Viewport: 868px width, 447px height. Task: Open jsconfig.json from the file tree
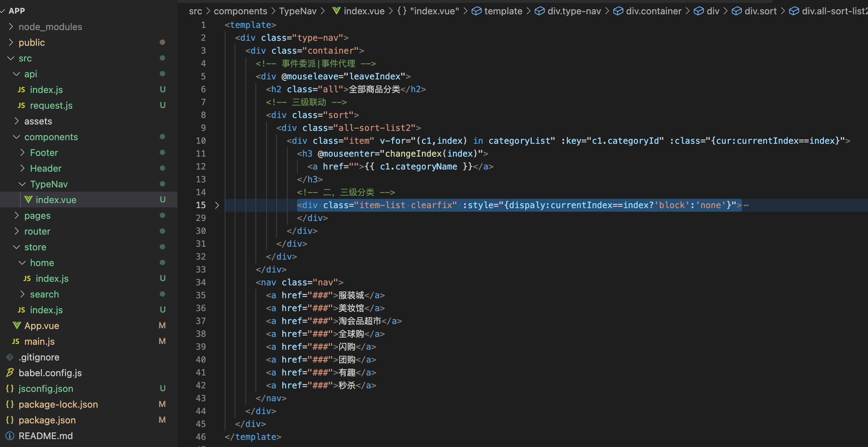(46, 388)
